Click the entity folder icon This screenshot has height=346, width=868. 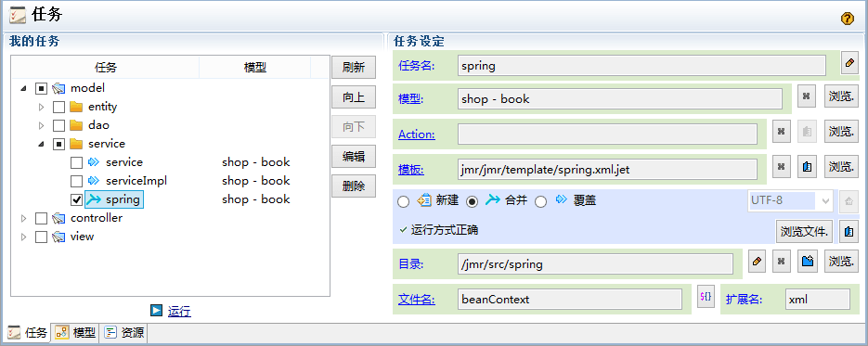pyautogui.click(x=76, y=107)
